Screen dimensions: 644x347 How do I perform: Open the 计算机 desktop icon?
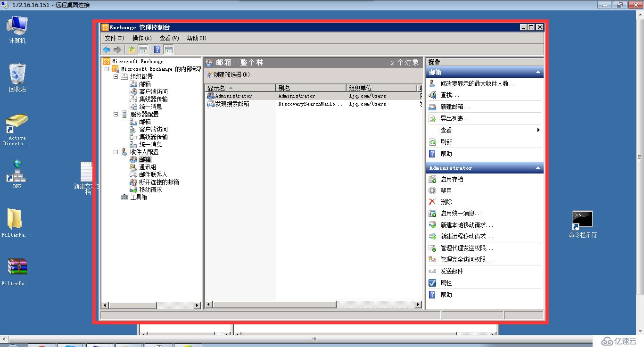tap(17, 29)
